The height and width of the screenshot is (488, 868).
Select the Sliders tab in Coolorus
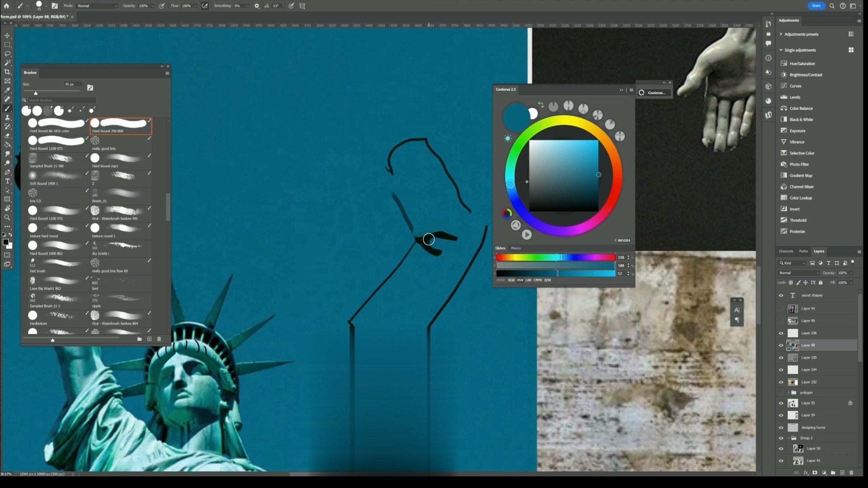pos(500,248)
